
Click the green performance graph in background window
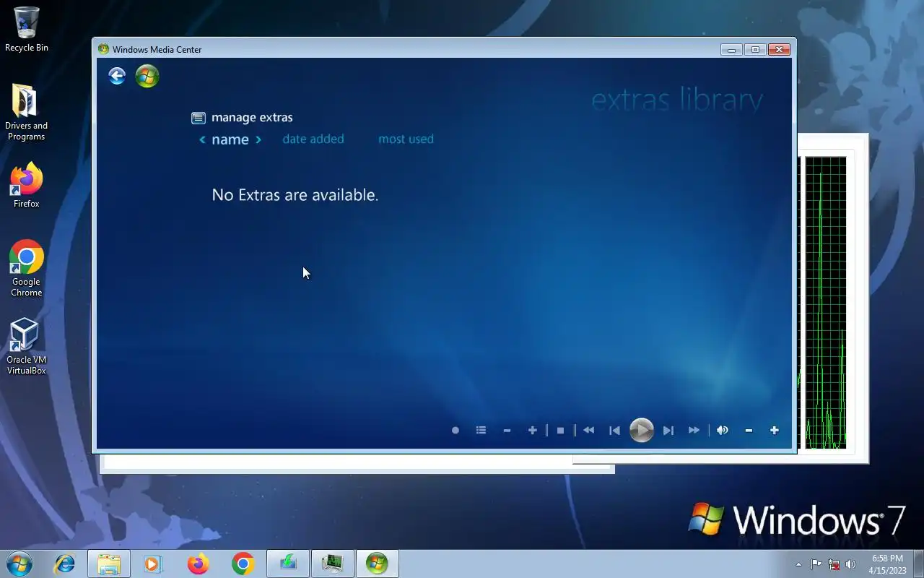825,302
